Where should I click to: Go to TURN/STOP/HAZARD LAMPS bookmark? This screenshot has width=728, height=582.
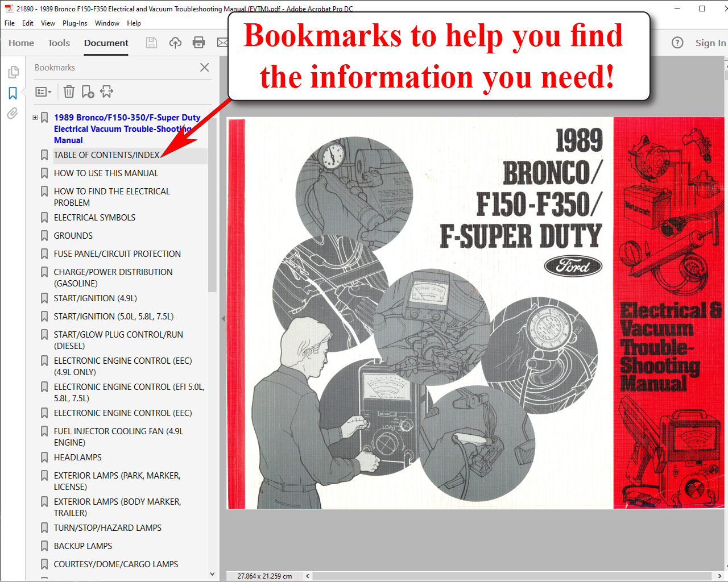point(107,528)
